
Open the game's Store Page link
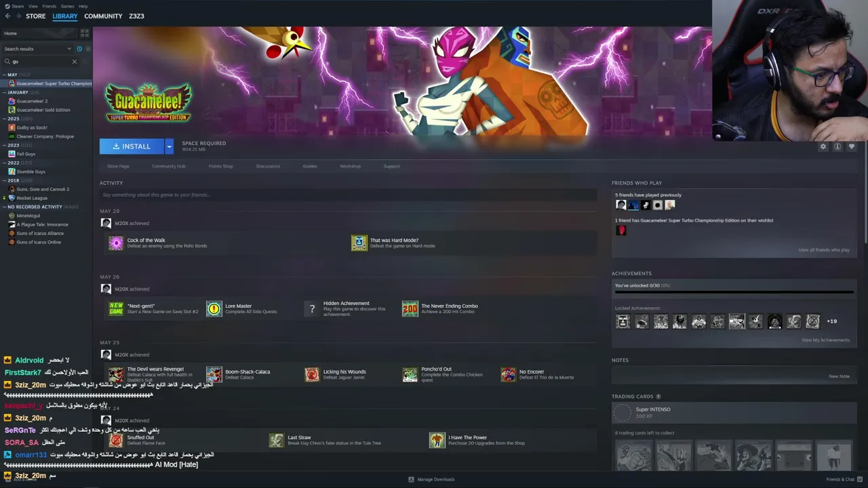coord(118,166)
